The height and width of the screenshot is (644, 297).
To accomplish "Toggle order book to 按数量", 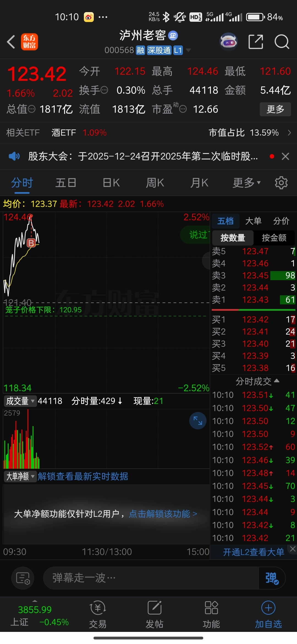I will tap(233, 238).
